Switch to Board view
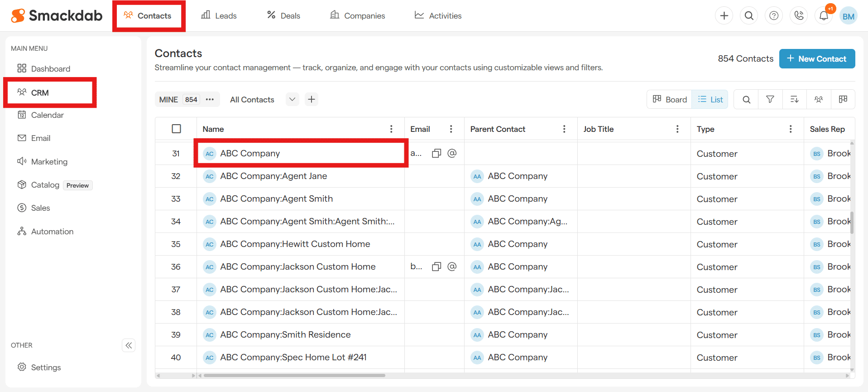 (x=669, y=99)
